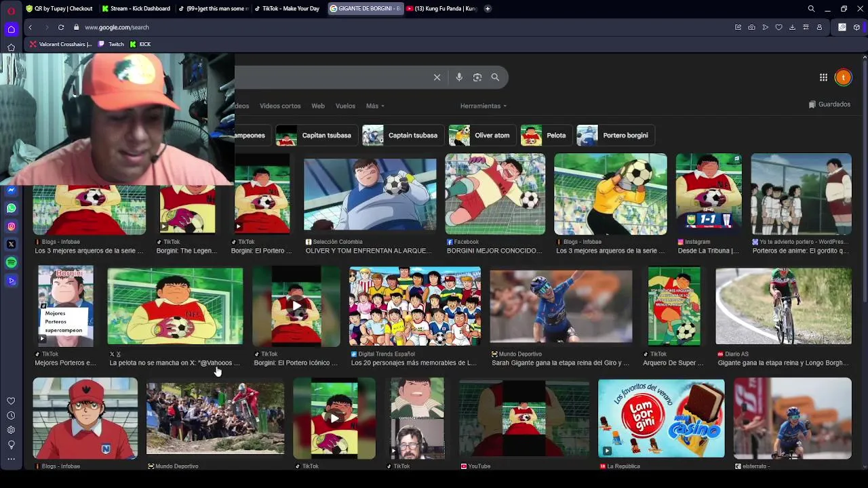Open the Diario AS cyclist image
868x488 pixels.
783,306
